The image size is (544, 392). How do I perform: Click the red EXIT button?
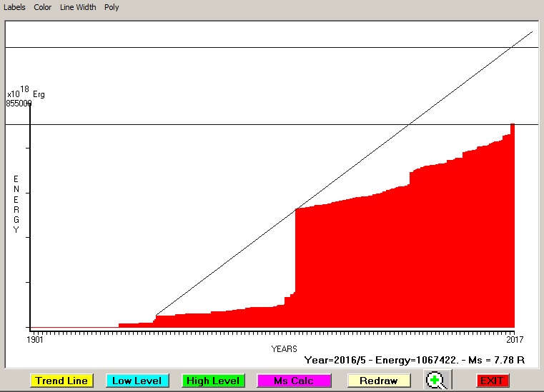(492, 381)
